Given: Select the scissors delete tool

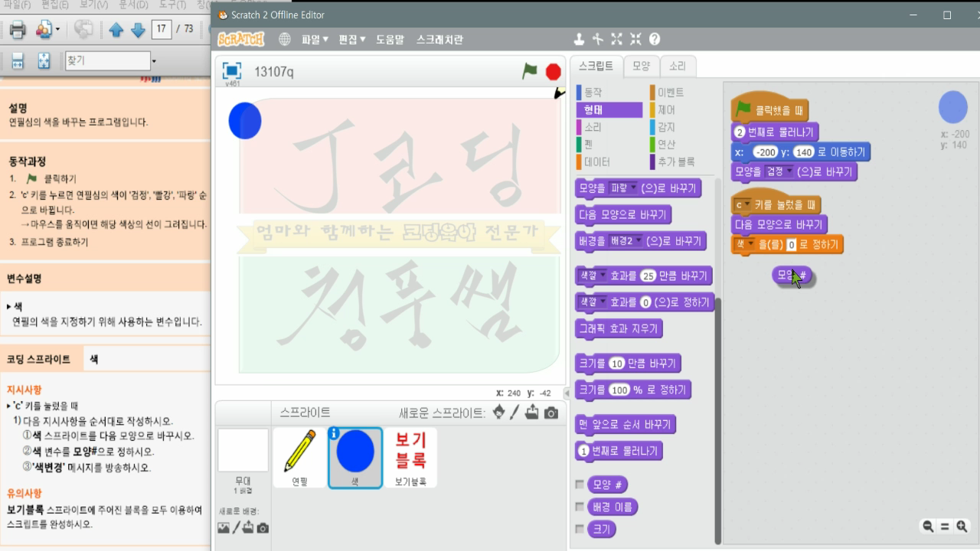Looking at the screenshot, I should (596, 38).
